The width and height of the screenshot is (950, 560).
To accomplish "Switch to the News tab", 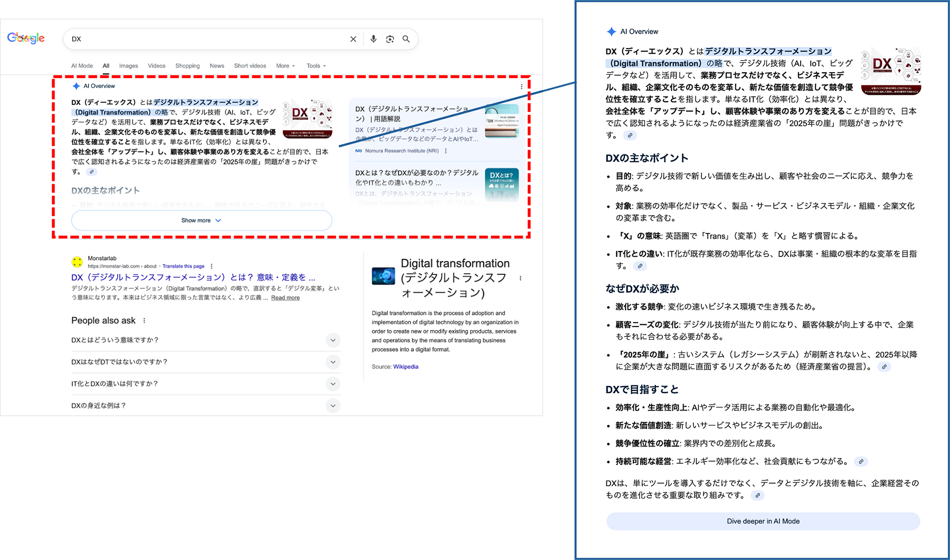I will click(x=217, y=66).
